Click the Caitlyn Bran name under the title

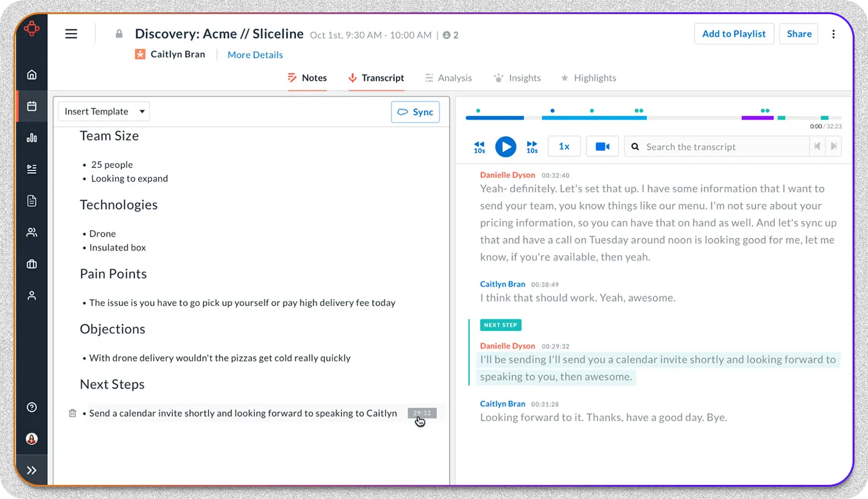tap(178, 54)
